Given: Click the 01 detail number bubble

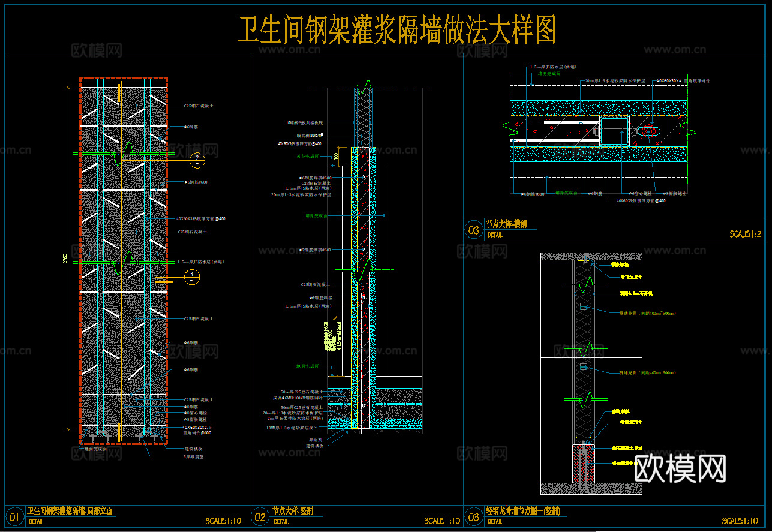Looking at the screenshot, I should (x=14, y=516).
